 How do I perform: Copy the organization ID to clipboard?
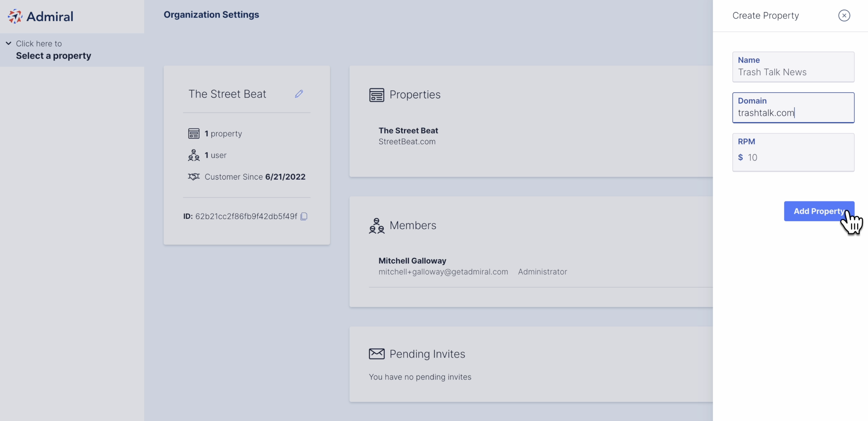(x=304, y=216)
